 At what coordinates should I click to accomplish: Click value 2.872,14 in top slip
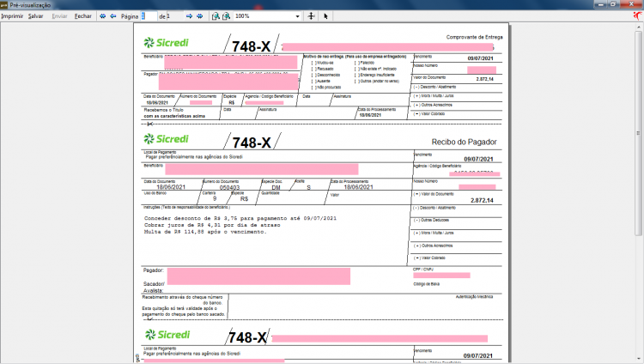pyautogui.click(x=484, y=79)
